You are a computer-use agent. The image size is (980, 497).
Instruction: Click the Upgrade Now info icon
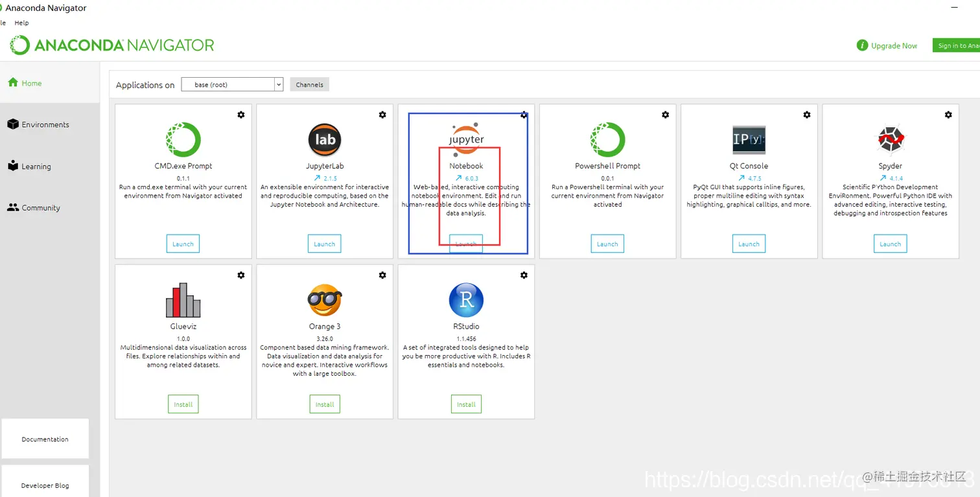(x=862, y=45)
